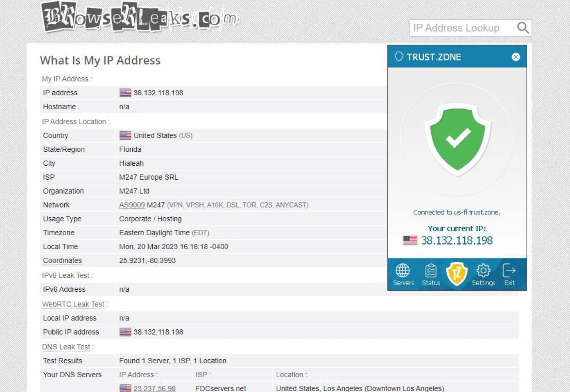Screen dimensions: 570x392
Task: Click the green shield connection status icon
Action: click(x=457, y=140)
